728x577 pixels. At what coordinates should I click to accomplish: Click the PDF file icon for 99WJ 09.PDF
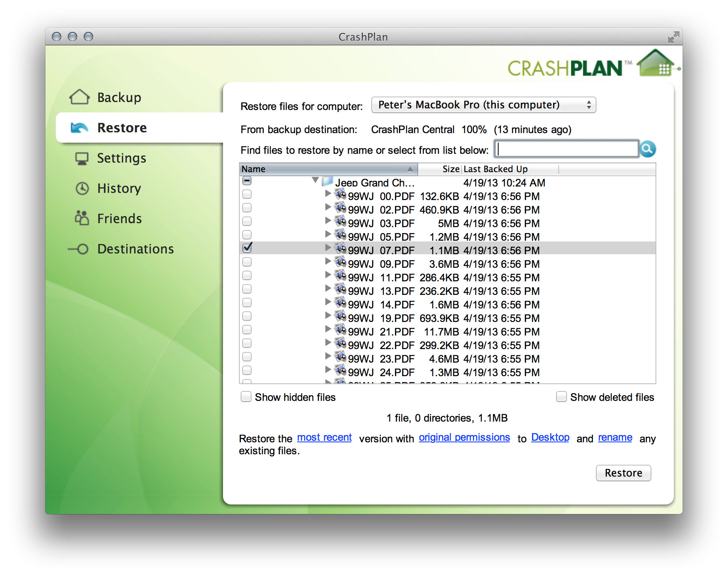click(x=340, y=262)
